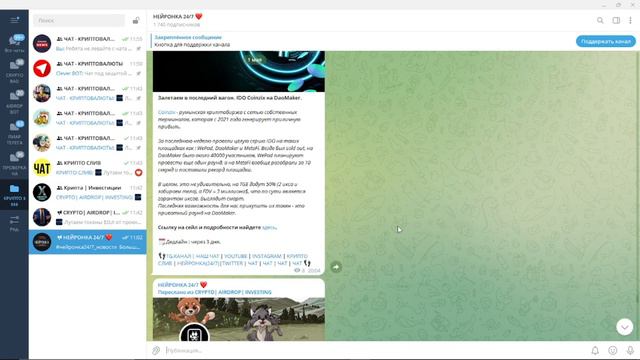Open the ПРОВЕРКА НА folder

pos(14,164)
